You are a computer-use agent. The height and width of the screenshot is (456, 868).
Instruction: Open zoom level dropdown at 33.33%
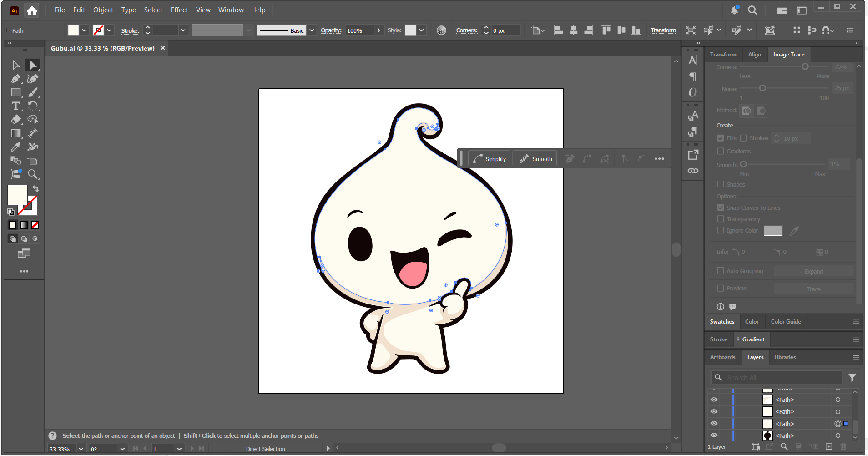coord(81,449)
